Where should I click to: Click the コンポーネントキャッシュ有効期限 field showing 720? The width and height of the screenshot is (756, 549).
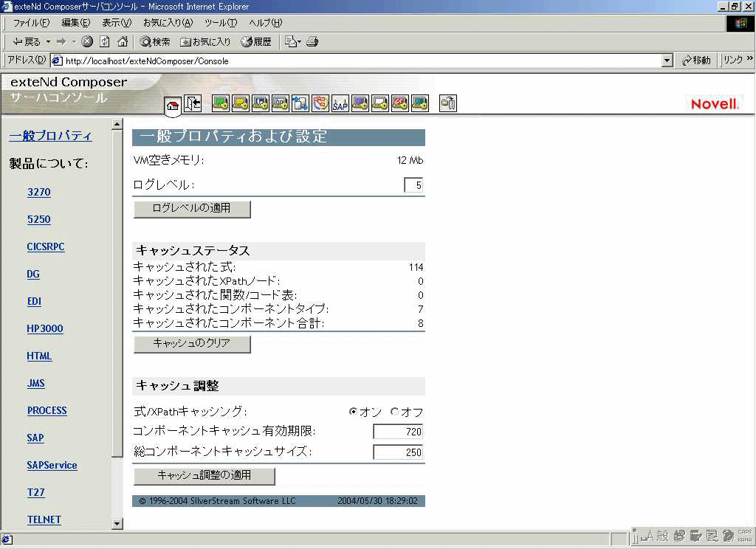click(398, 432)
